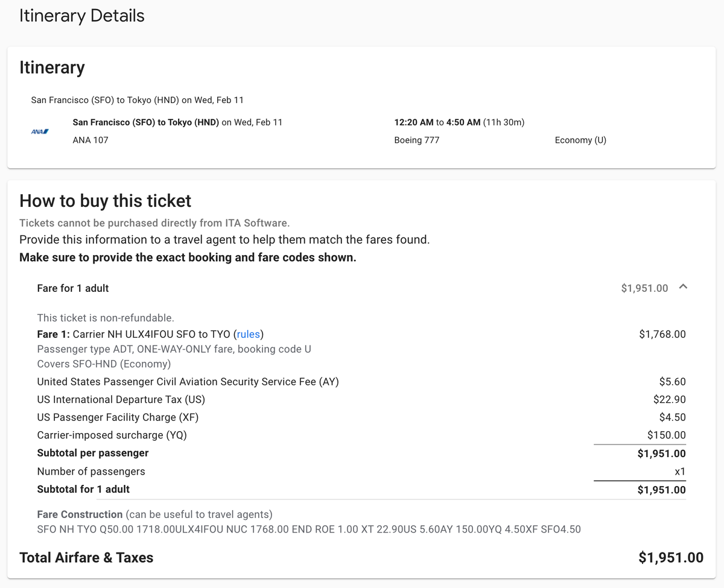Click the Boeing 777 aircraft text
The image size is (724, 588).
pyautogui.click(x=416, y=140)
